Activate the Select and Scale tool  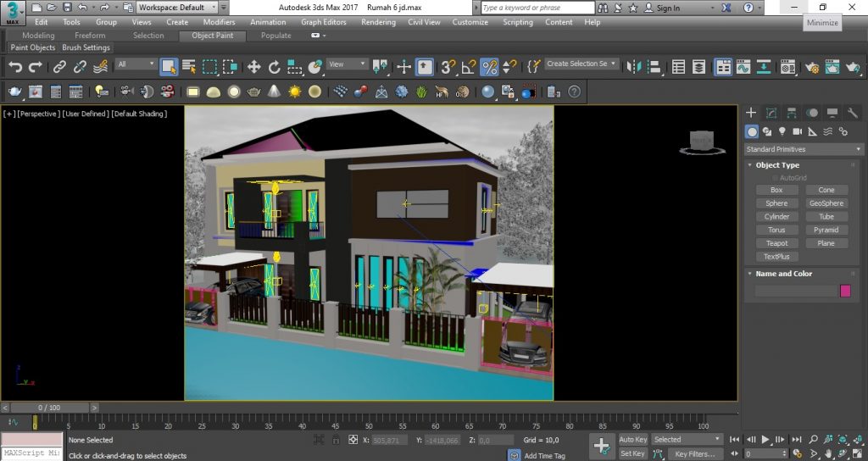(294, 67)
